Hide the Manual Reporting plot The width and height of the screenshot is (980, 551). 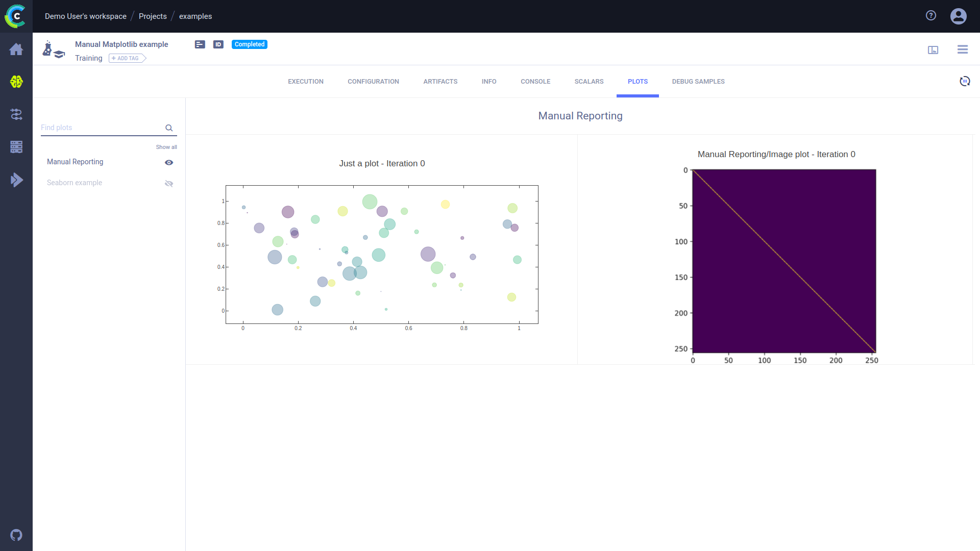(x=169, y=162)
